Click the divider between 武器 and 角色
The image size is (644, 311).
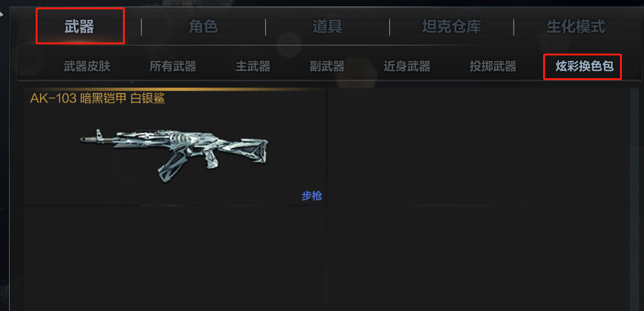[x=141, y=26]
